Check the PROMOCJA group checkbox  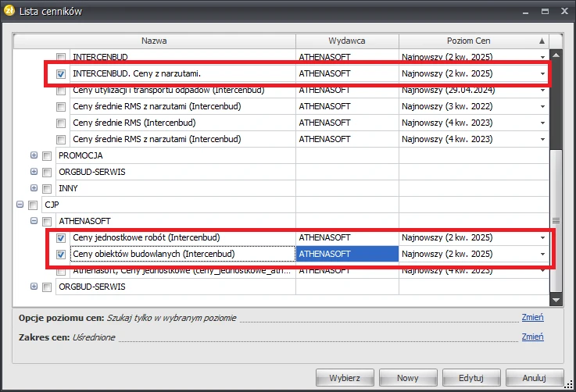point(47,156)
